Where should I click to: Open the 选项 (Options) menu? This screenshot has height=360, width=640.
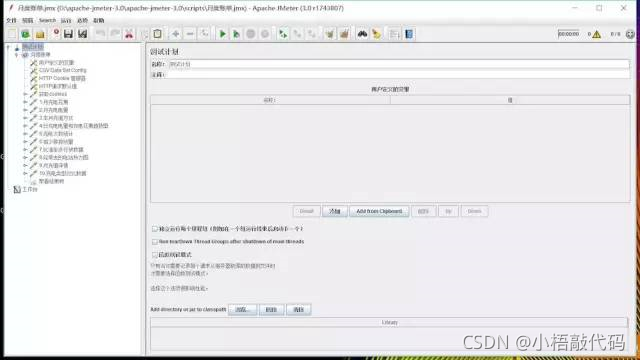tap(82, 20)
